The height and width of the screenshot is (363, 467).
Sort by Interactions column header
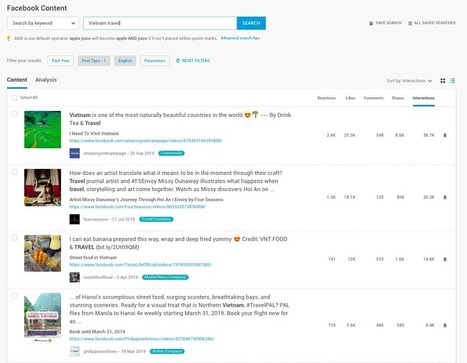[x=423, y=98]
